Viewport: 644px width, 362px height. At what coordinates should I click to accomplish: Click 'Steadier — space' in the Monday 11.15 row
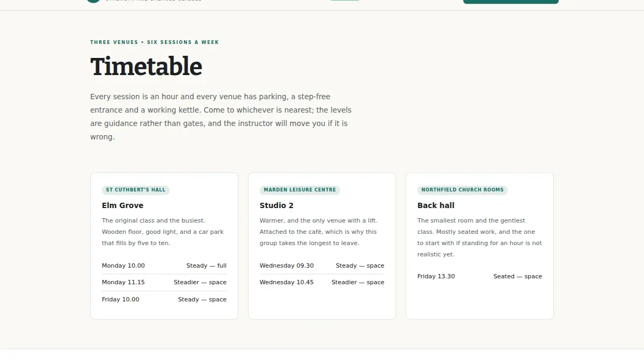[200, 282]
